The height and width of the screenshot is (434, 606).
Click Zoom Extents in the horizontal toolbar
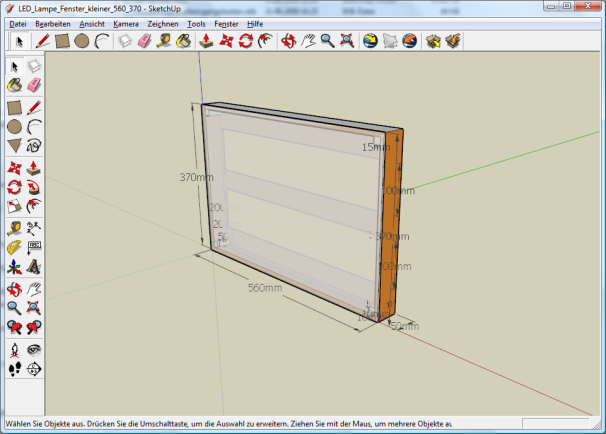[347, 41]
